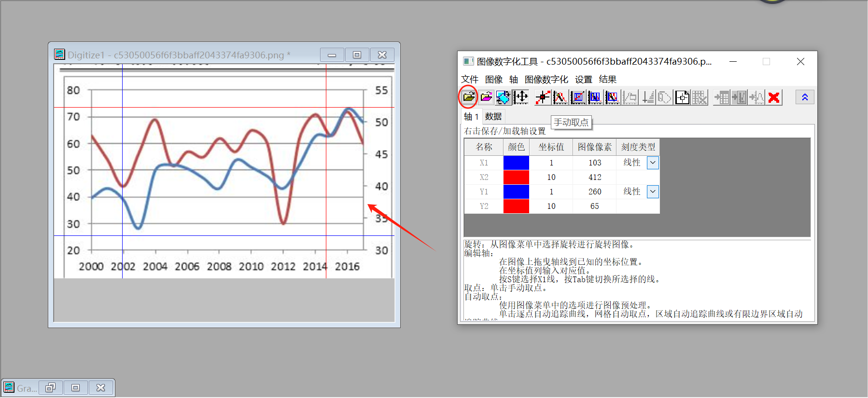
Task: Click the Y1 image pixel value 260
Action: point(595,192)
